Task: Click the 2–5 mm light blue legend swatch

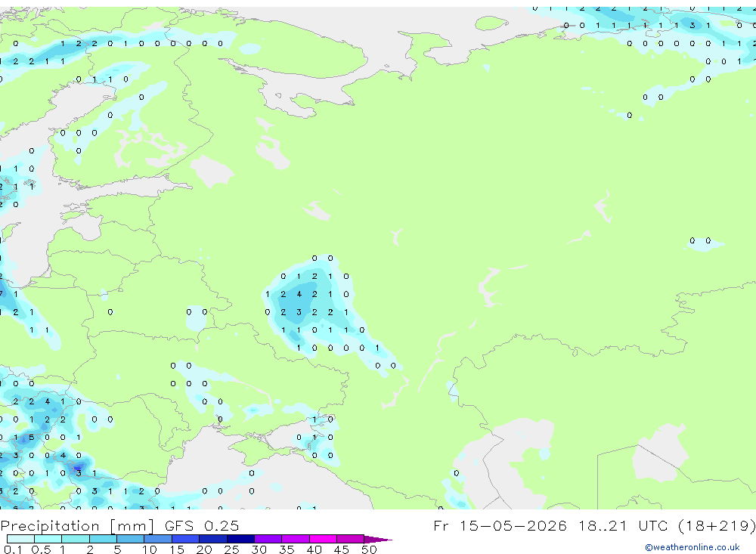Action: pyautogui.click(x=103, y=539)
